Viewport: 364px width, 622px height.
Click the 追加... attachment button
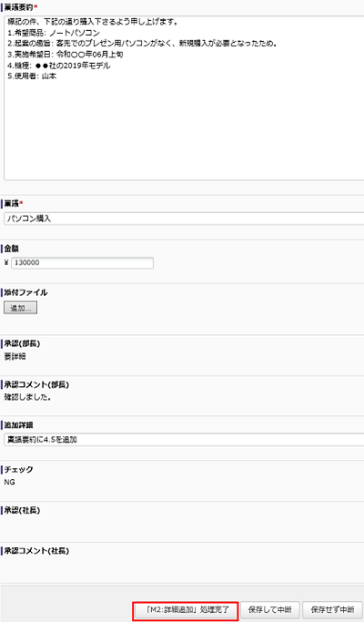pyautogui.click(x=21, y=308)
